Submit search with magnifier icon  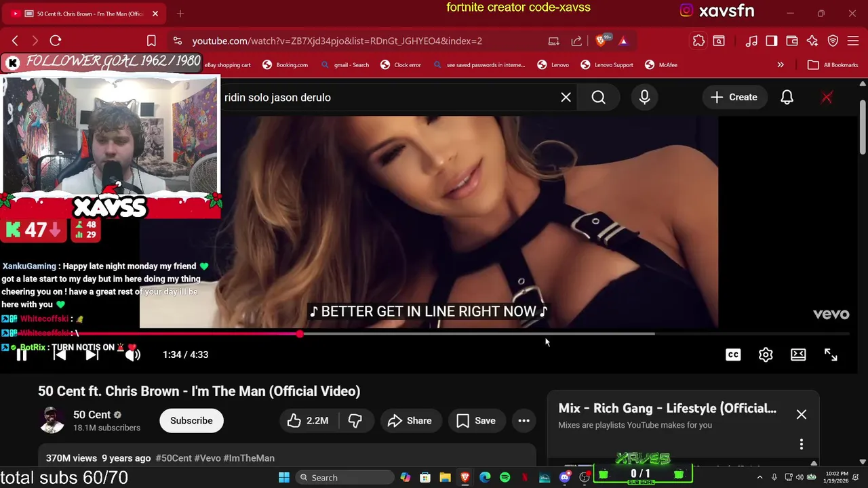coord(598,98)
